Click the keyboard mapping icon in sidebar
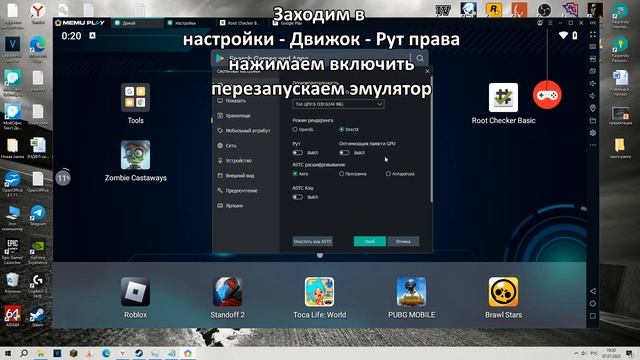This screenshot has width=640, height=360. tap(593, 47)
